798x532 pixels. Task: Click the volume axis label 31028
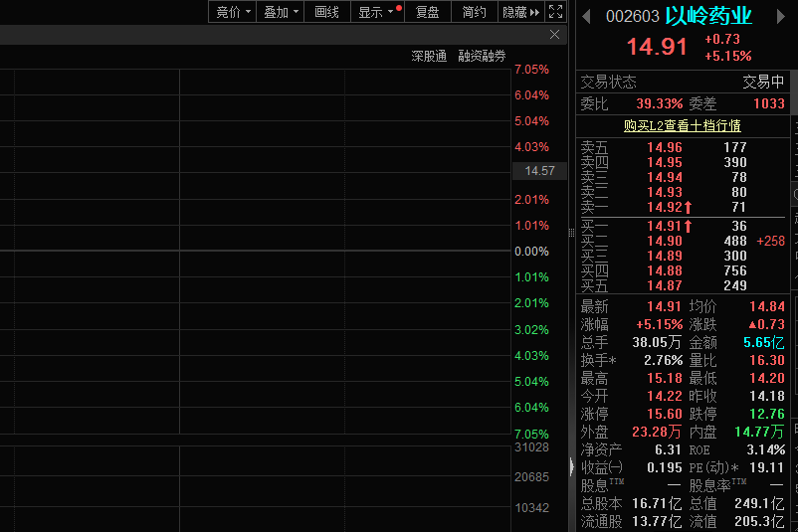coord(531,447)
